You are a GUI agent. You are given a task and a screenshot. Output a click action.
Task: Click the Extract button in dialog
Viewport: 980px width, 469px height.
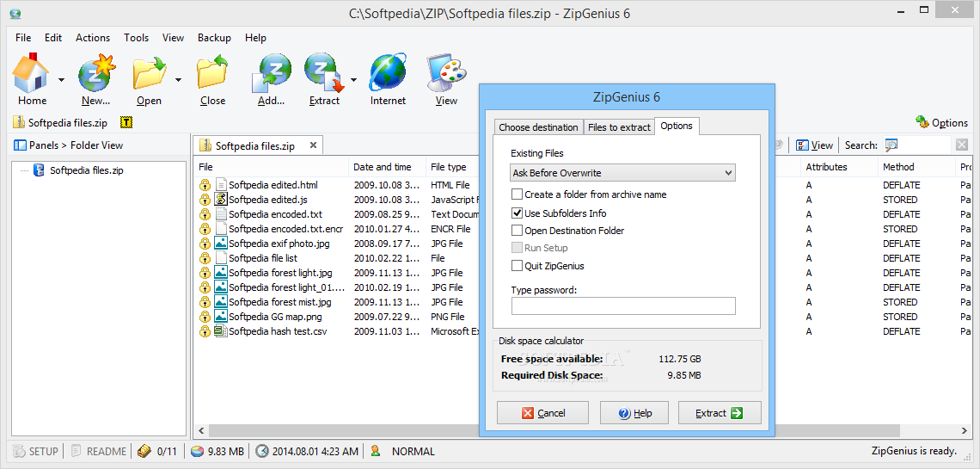tap(720, 413)
